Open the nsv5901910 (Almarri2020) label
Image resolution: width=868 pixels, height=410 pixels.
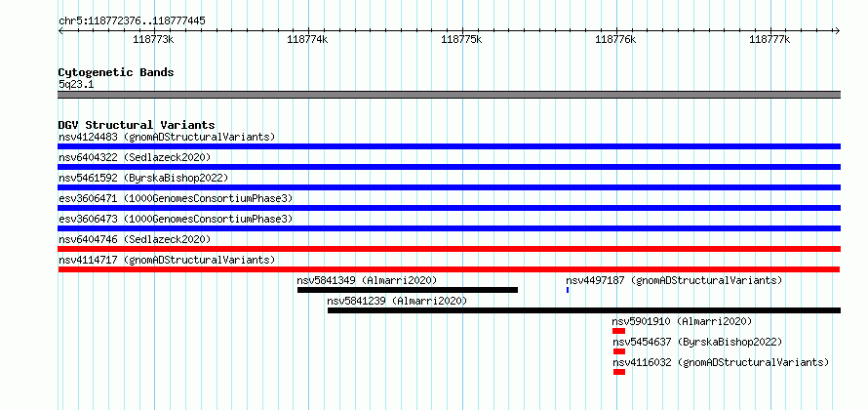click(x=682, y=321)
